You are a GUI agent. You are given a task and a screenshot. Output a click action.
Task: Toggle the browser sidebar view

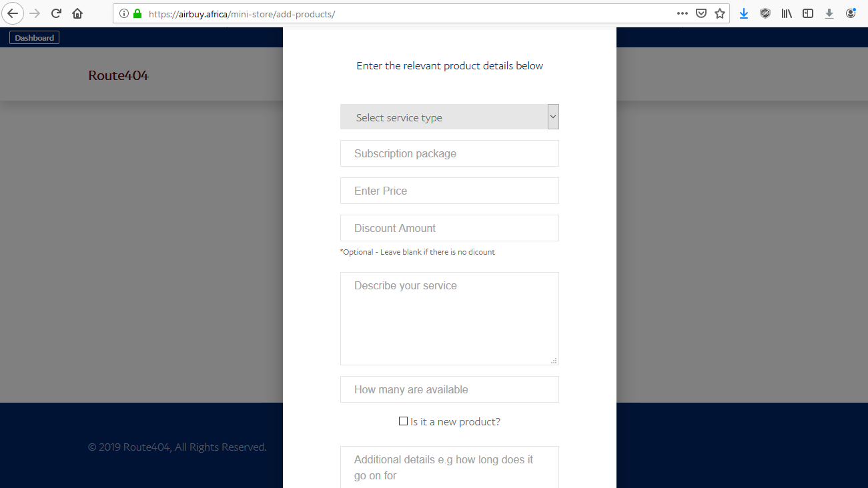tap(808, 13)
